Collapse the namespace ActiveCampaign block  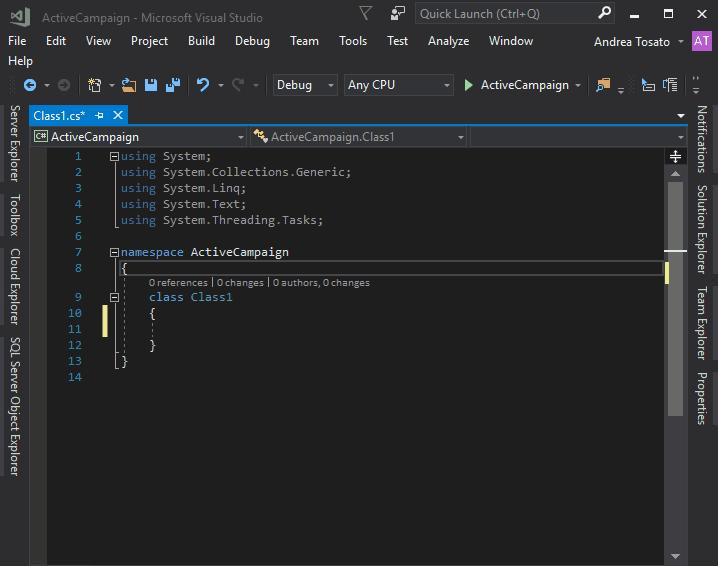pos(114,252)
